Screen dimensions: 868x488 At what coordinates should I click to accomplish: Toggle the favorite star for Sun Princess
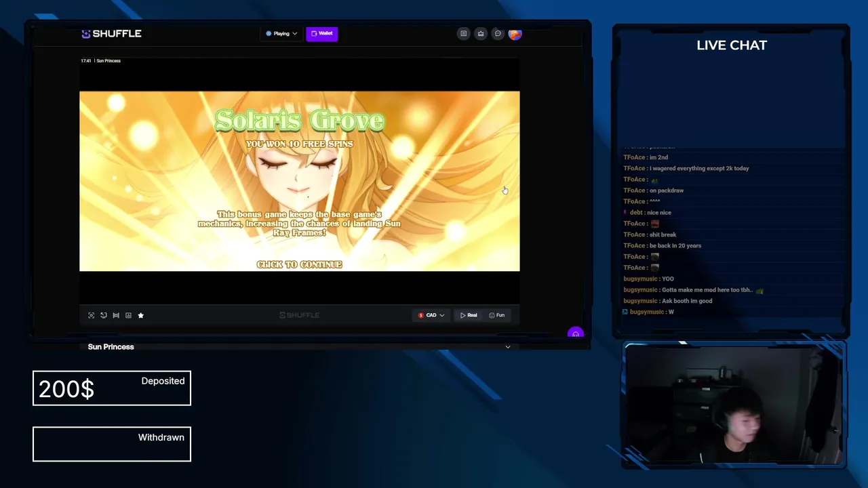tap(141, 315)
